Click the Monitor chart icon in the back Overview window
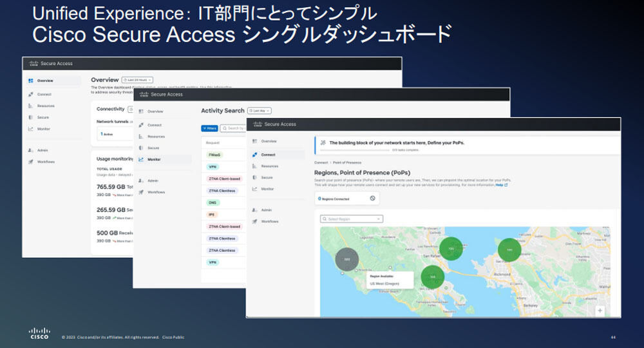The height and width of the screenshot is (348, 644). tap(31, 129)
